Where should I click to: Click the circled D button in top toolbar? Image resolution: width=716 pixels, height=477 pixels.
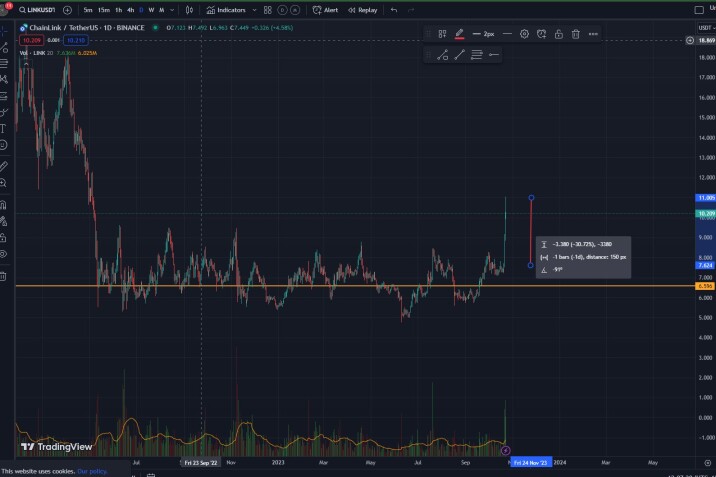coord(282,10)
